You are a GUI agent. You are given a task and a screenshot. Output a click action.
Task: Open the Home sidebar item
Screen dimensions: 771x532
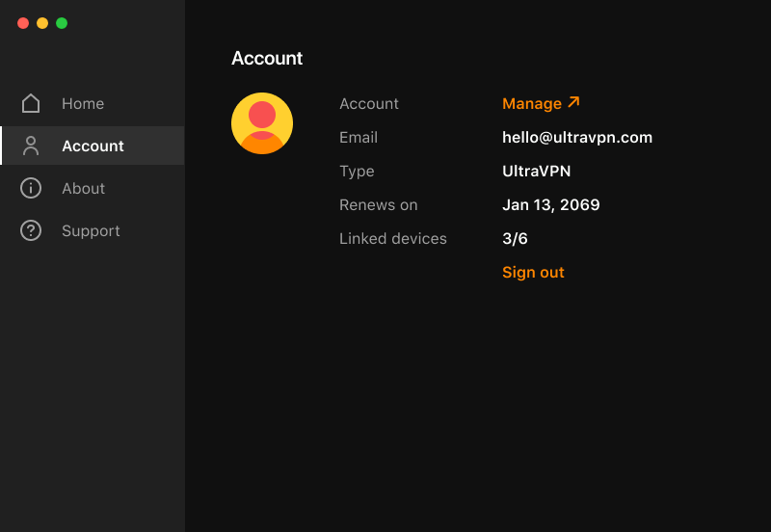coord(93,103)
